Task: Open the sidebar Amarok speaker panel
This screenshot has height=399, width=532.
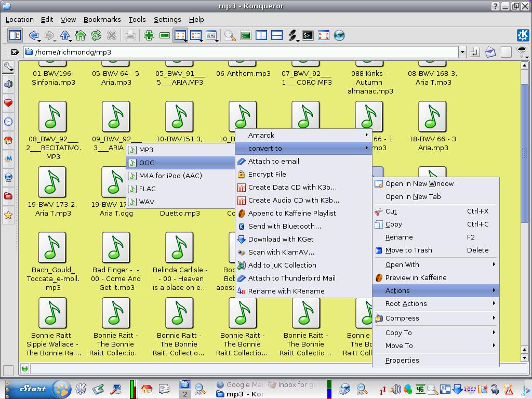Action: (8, 84)
